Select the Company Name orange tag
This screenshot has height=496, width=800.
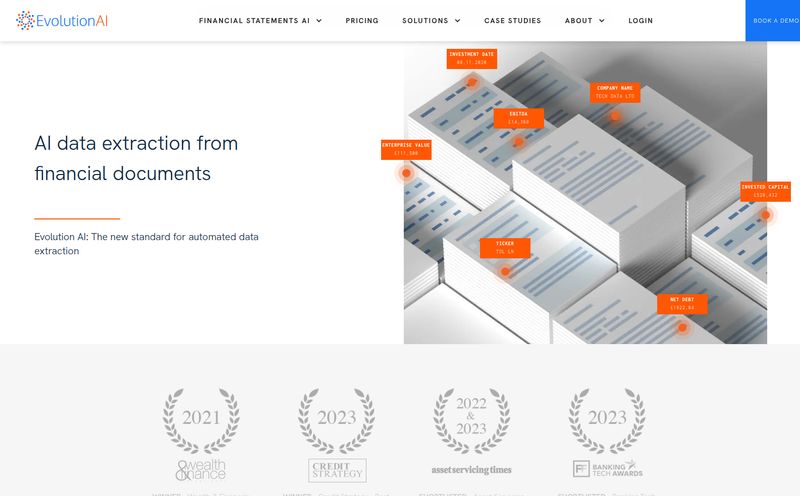615,92
